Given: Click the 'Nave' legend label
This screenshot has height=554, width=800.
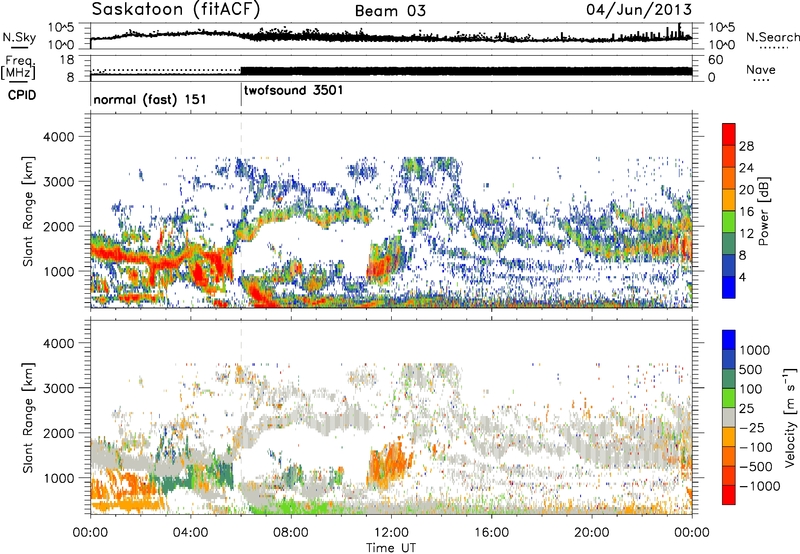Looking at the screenshot, I should point(761,69).
